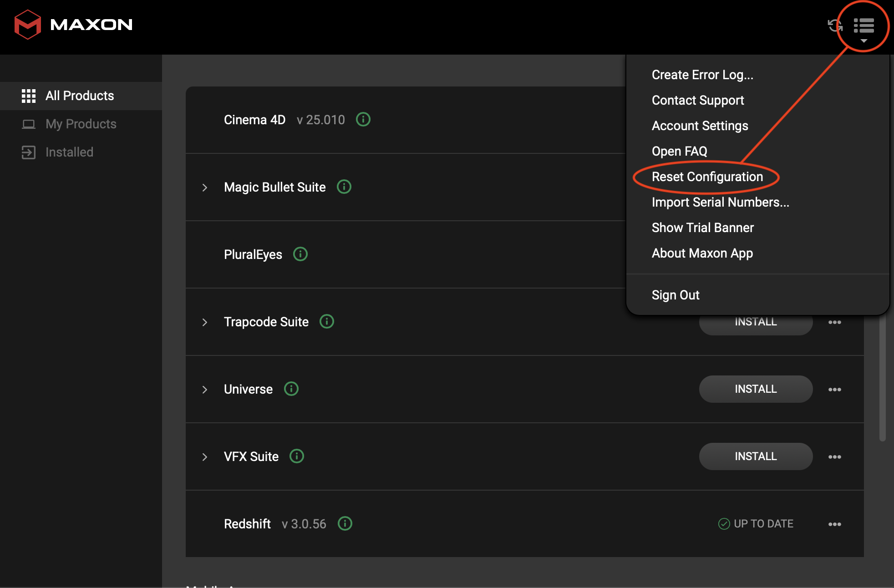The image size is (894, 588).
Task: Expand the Universe product row
Action: coord(205,390)
